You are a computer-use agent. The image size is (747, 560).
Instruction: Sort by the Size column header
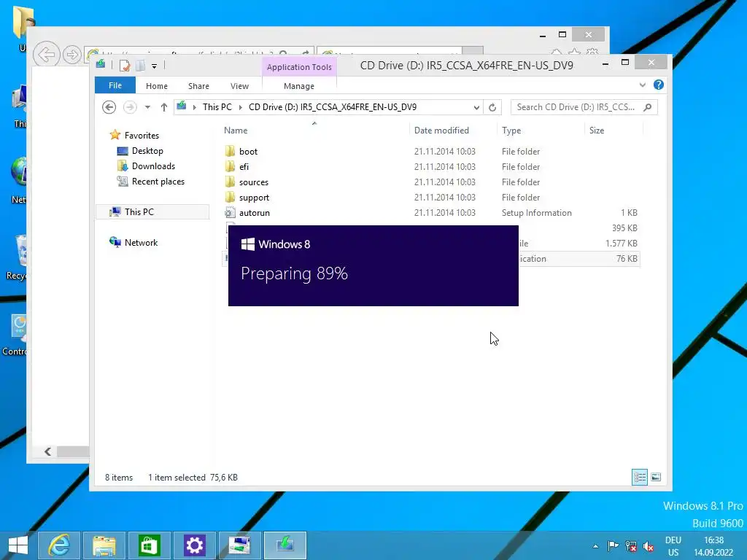pos(597,131)
